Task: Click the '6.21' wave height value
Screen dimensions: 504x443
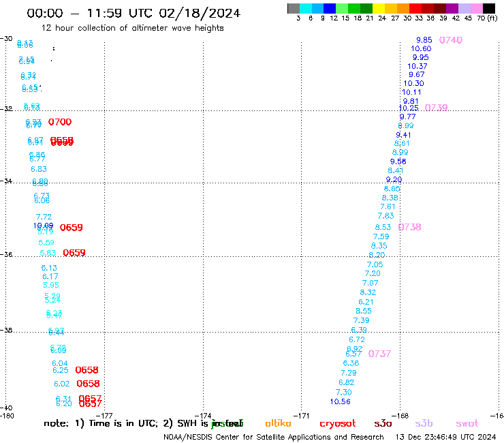Action: click(x=366, y=302)
